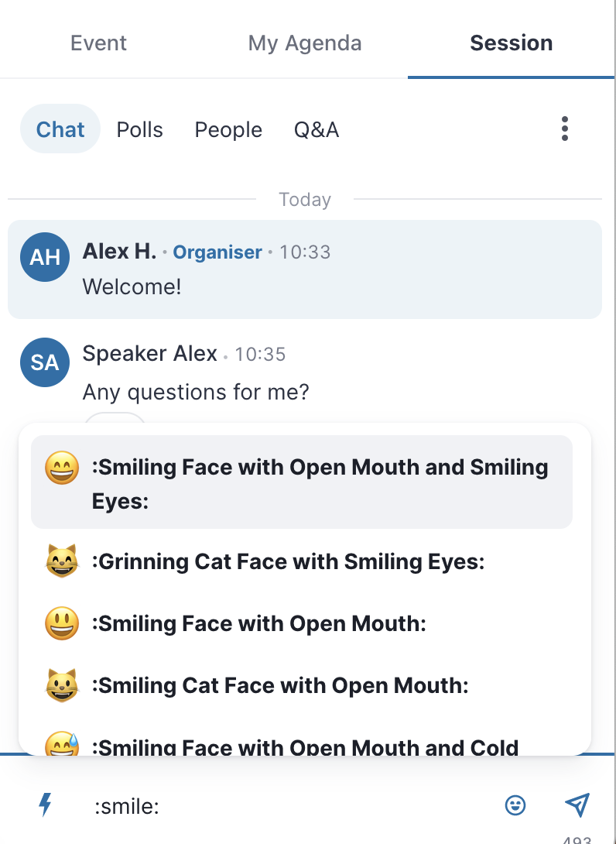
Task: Select Smiling Face with Open Mouth and Cold suggestion
Action: point(301,744)
